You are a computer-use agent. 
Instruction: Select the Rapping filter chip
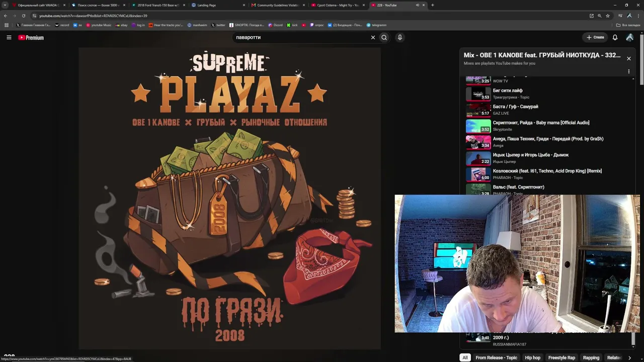pyautogui.click(x=591, y=357)
